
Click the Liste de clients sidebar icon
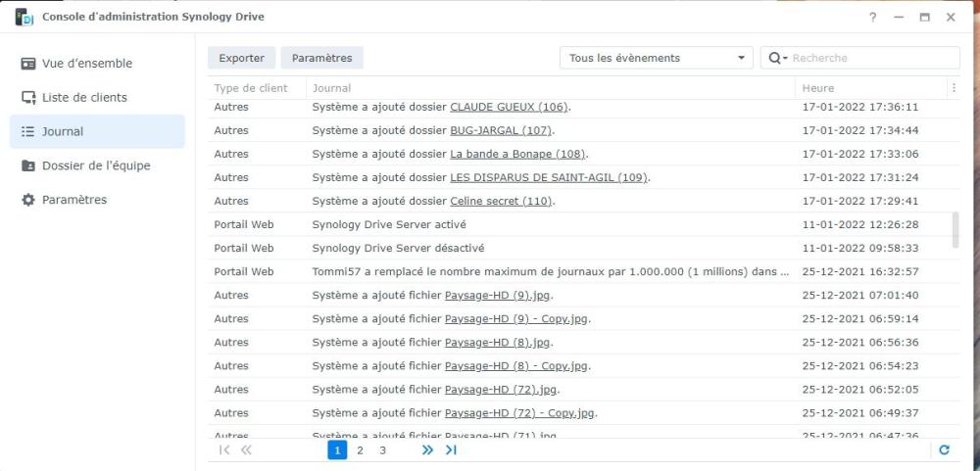coord(28,98)
